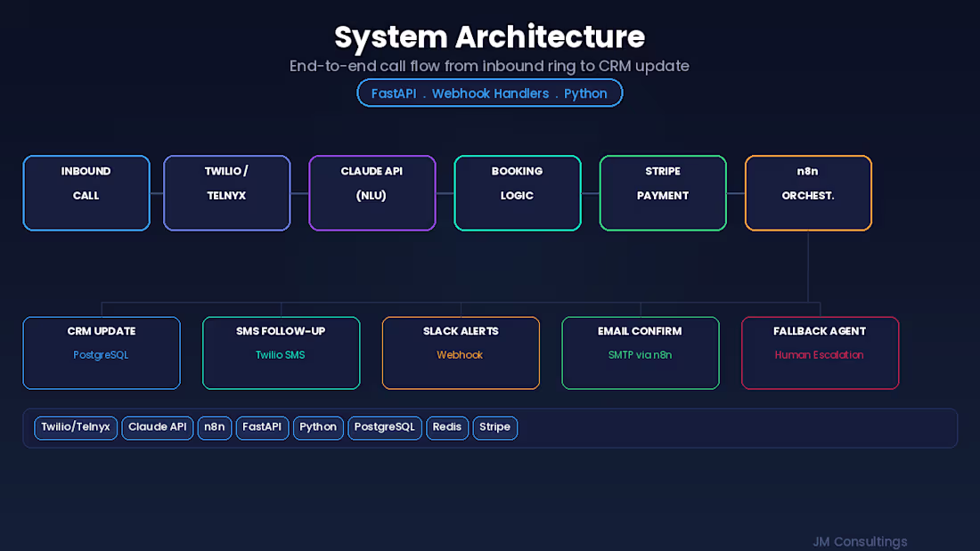Click the FastAPI chip
Screen dimensions: 980x551
pyautogui.click(x=262, y=427)
